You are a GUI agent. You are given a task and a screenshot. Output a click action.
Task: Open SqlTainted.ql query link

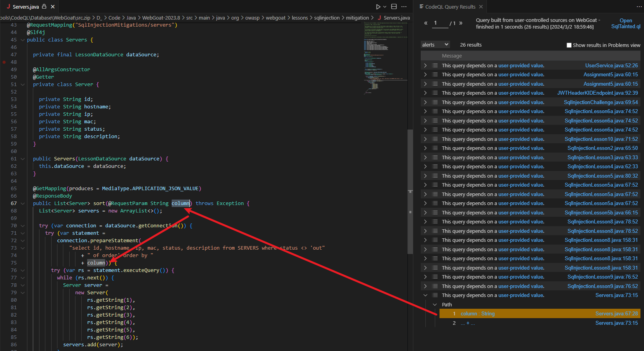(x=626, y=23)
